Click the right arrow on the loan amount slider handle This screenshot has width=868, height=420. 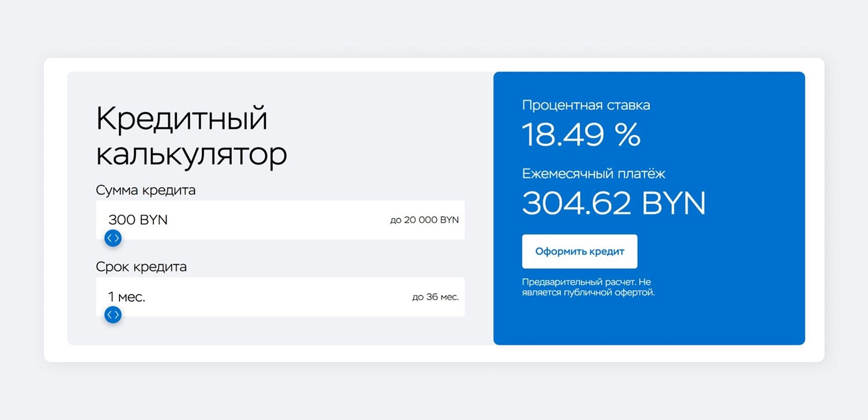coord(116,238)
